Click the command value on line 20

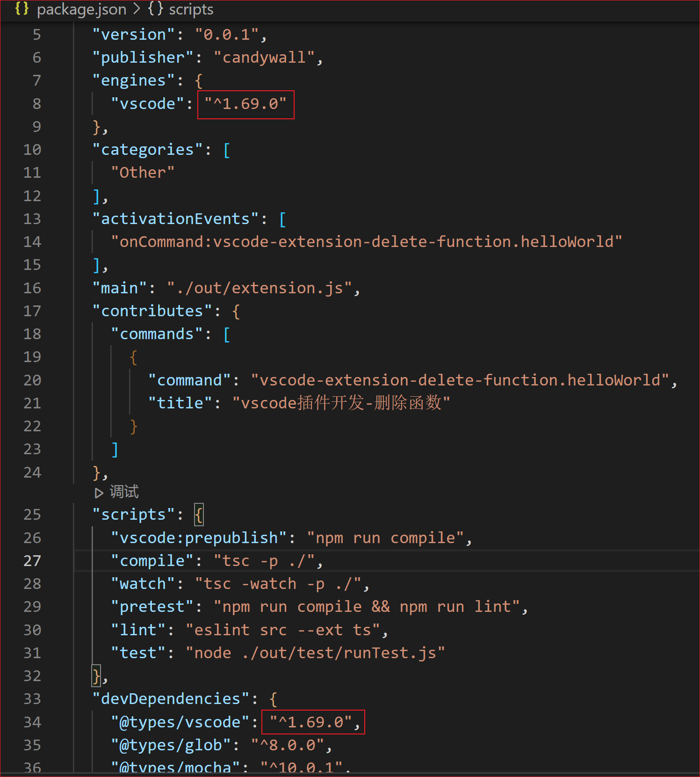(x=460, y=380)
